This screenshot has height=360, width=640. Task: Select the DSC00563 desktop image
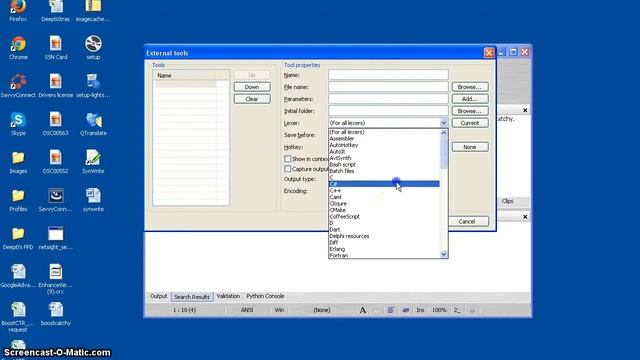56,123
